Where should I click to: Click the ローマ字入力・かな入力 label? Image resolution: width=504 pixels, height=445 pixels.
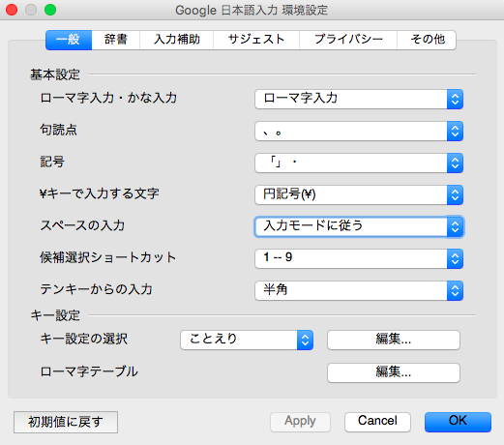[108, 98]
